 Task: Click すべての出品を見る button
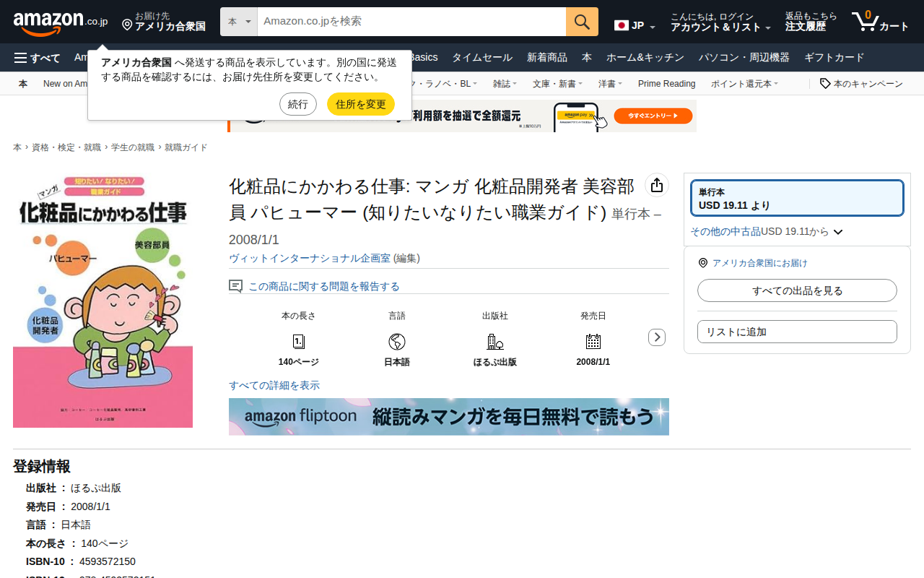click(797, 290)
